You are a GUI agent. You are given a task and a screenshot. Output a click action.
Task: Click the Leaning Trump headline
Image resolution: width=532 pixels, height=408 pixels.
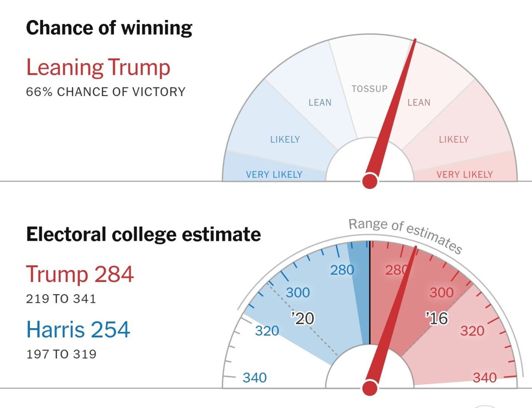click(99, 68)
